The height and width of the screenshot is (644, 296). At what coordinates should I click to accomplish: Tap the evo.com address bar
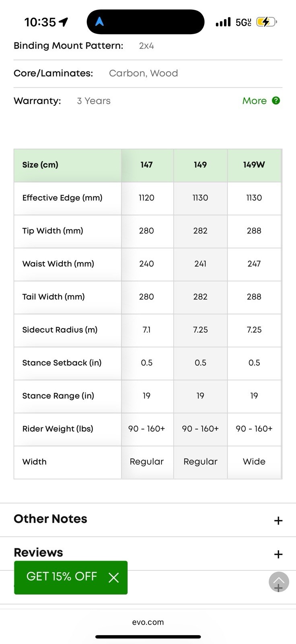(148, 622)
